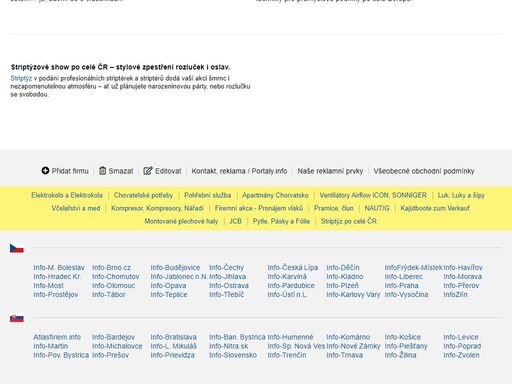Image resolution: width=512 pixels, height=384 pixels.
Task: Click the Czech flag icon
Action: pos(17,248)
